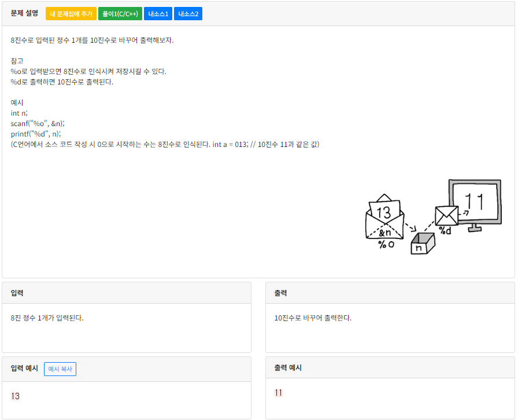Open the 풀이1(C/C++) solution page
The height and width of the screenshot is (420, 518).
tap(119, 13)
